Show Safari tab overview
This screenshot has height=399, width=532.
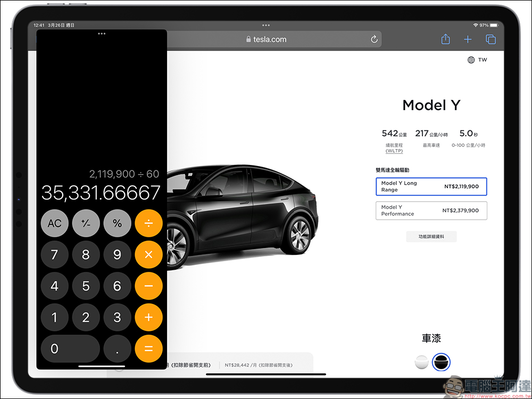491,39
